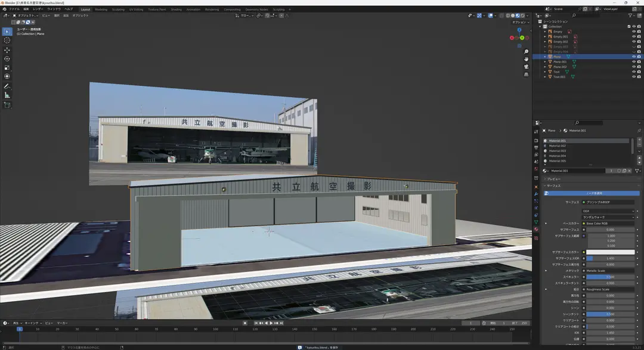
Task: Open material slot specials chevron menu
Action: pyautogui.click(x=639, y=151)
